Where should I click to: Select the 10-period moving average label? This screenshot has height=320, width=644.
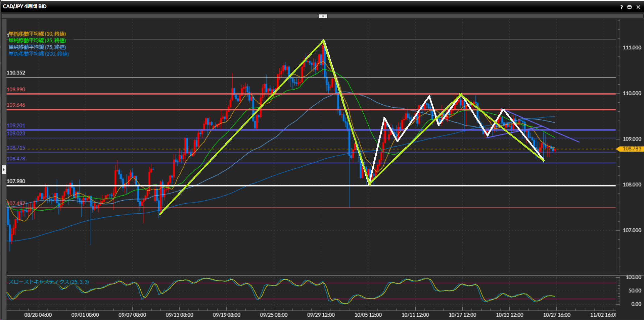[x=37, y=34]
